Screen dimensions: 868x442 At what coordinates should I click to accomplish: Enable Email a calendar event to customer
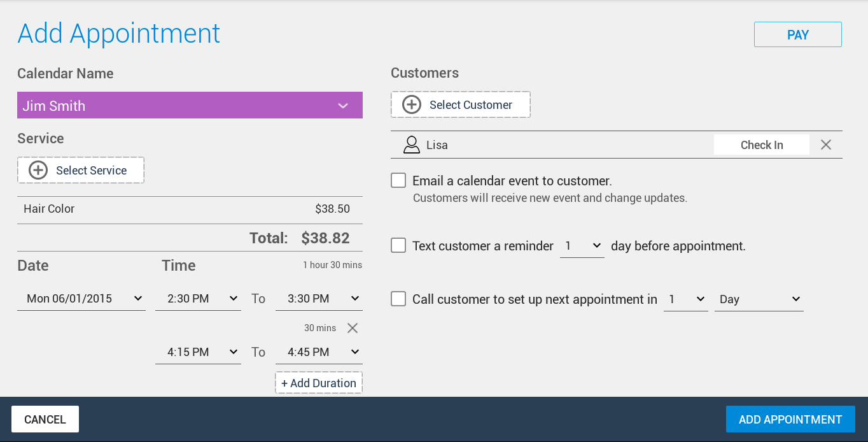point(398,180)
